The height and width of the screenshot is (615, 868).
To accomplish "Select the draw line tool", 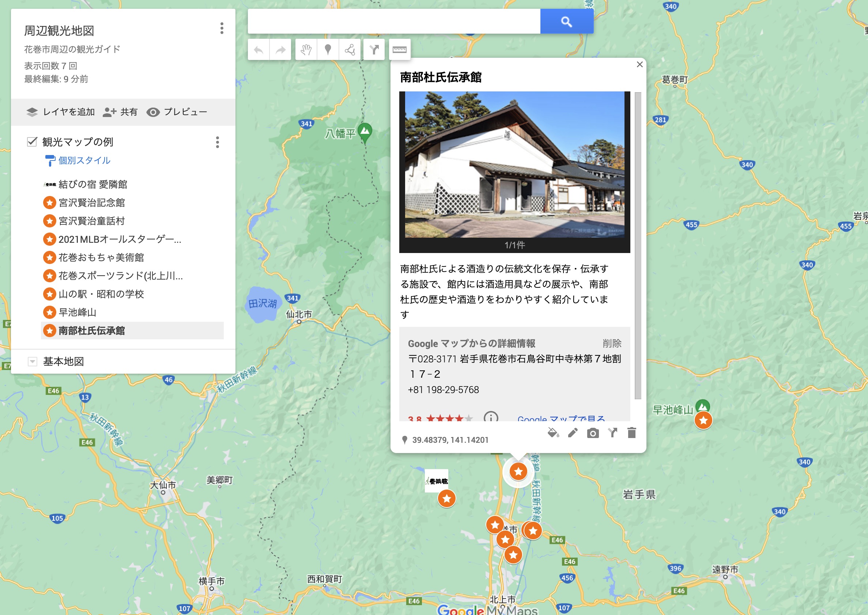I will 350,50.
